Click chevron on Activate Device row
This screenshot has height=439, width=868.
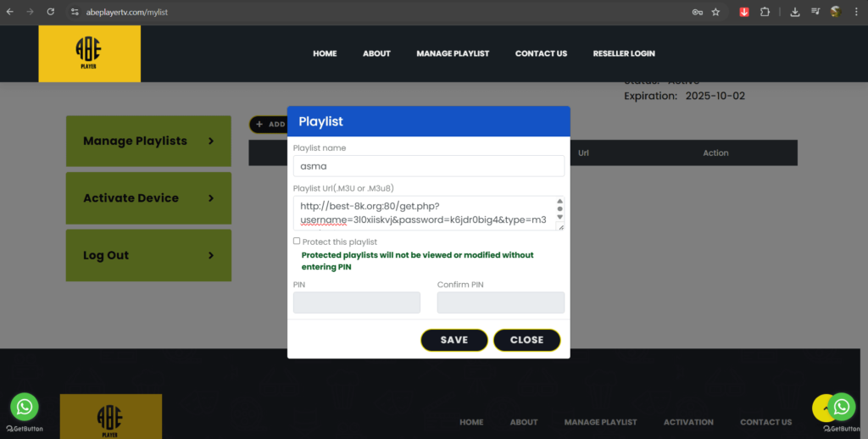(x=211, y=198)
